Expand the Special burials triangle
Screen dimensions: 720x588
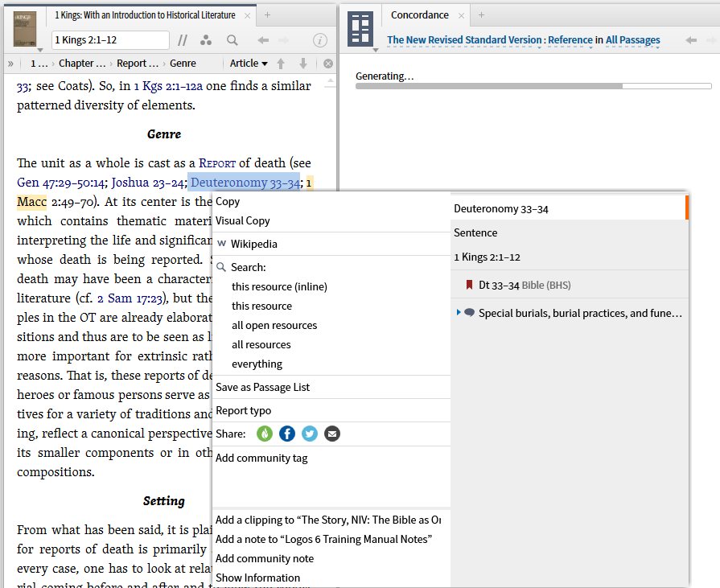459,313
